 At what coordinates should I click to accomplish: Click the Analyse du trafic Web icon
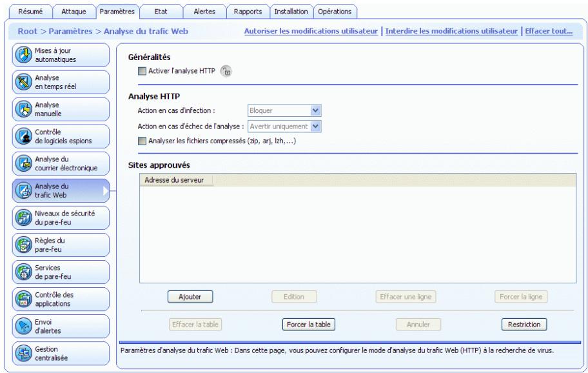[x=24, y=190]
